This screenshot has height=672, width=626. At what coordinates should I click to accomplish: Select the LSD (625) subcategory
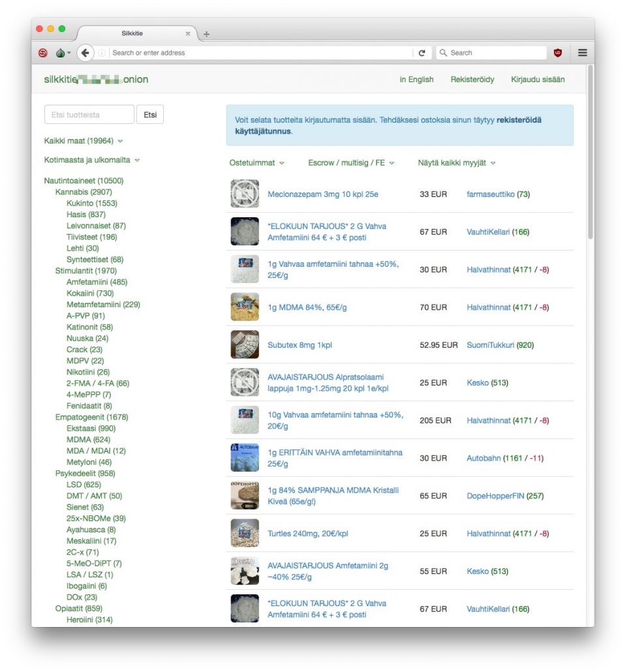click(84, 485)
